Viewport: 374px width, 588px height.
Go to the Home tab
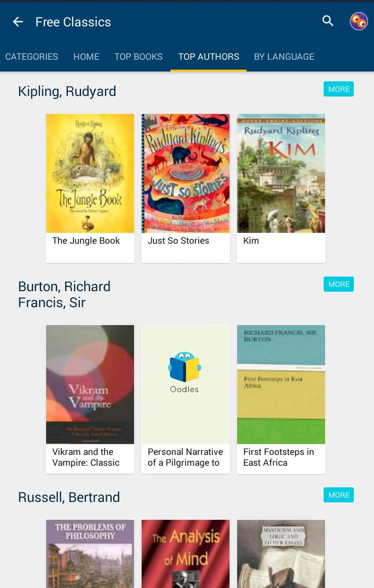[86, 56]
